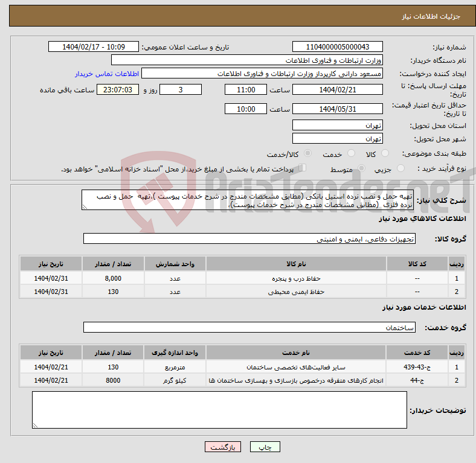
Task: Click the جزئیات اطلاعات نیاز header title
Action: click(431, 16)
